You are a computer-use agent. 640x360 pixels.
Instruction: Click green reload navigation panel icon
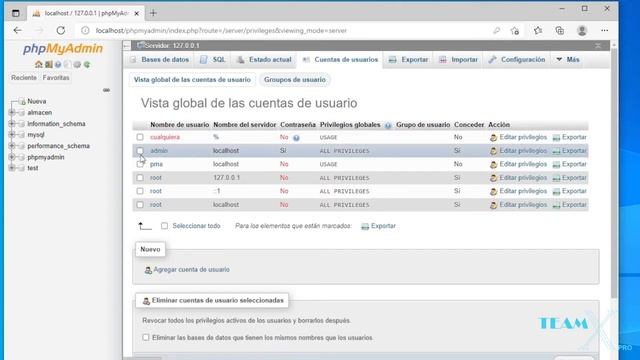(87, 64)
